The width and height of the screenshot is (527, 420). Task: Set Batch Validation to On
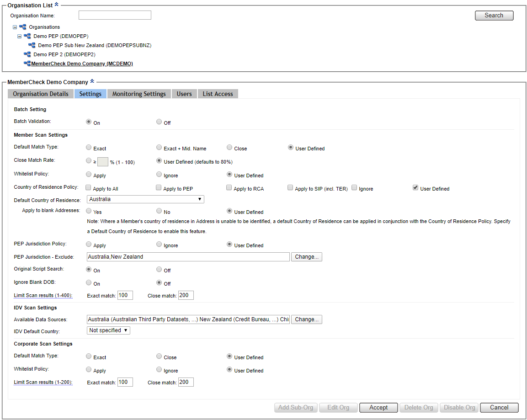point(89,122)
